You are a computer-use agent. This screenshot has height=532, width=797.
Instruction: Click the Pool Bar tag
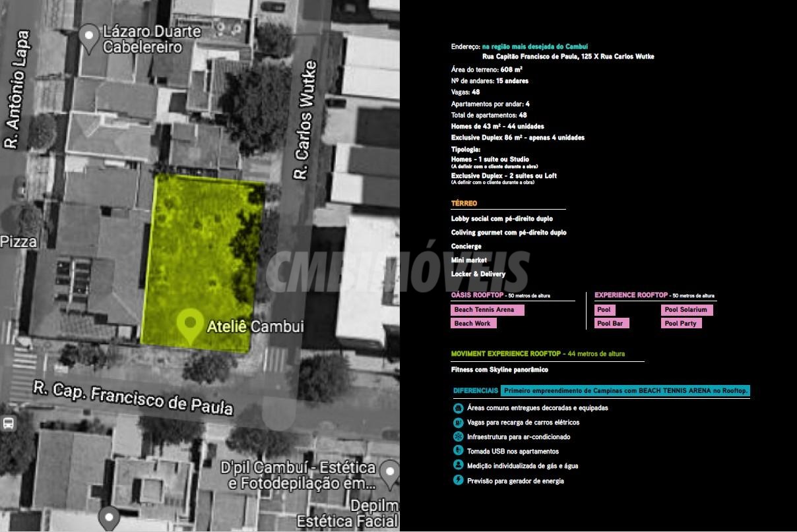coord(612,324)
